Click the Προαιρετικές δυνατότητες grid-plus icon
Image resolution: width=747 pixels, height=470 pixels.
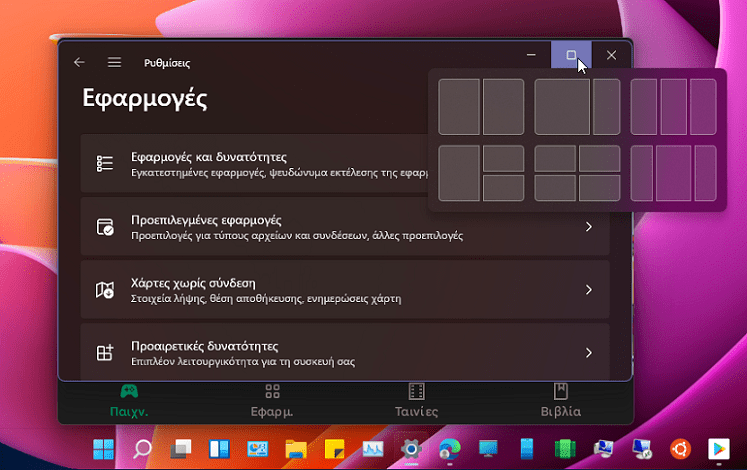pos(105,353)
